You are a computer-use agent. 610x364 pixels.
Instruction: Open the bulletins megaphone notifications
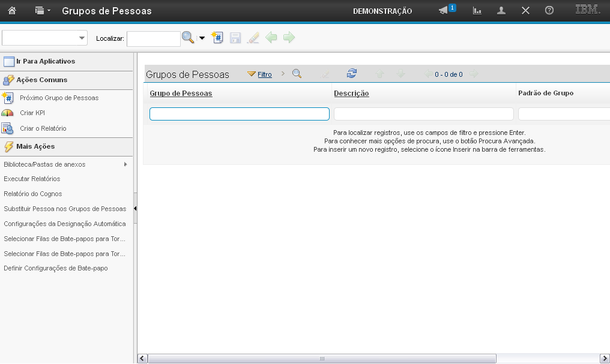pos(444,11)
